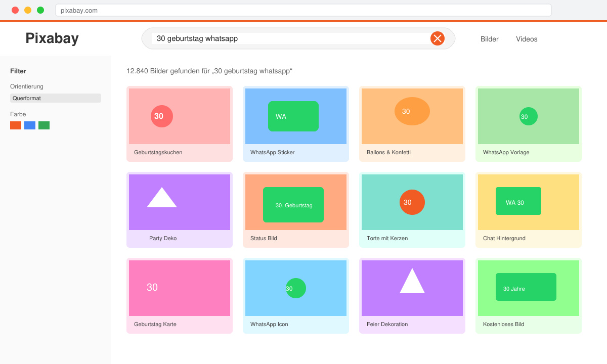Switch to the Videos tab
The height and width of the screenshot is (364, 607).
(x=527, y=39)
